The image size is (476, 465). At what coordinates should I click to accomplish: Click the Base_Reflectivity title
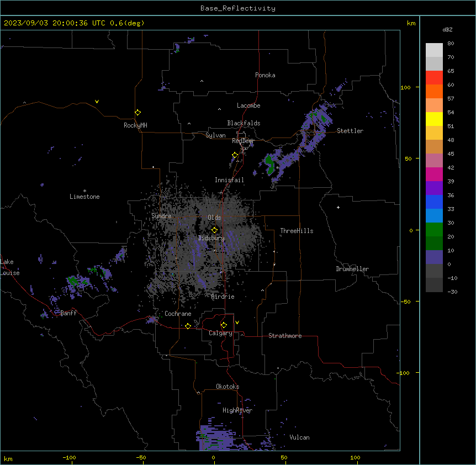click(238, 8)
